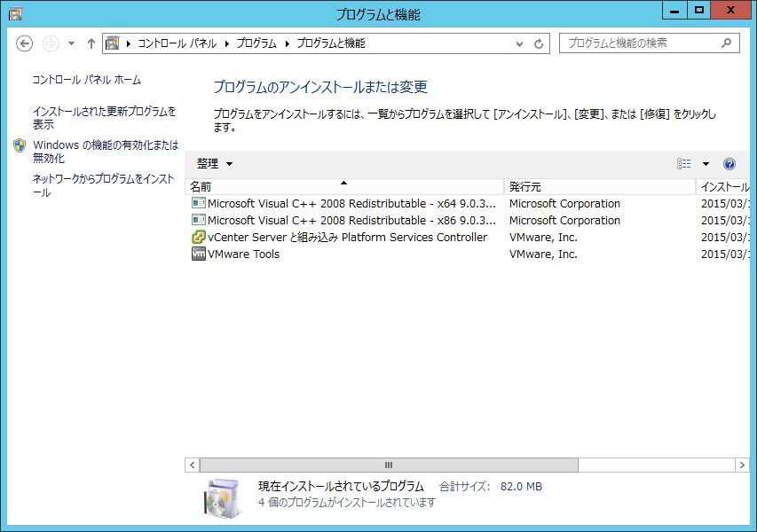Open the address bar history dropdown
Screen dimensions: 757x532
[519, 44]
